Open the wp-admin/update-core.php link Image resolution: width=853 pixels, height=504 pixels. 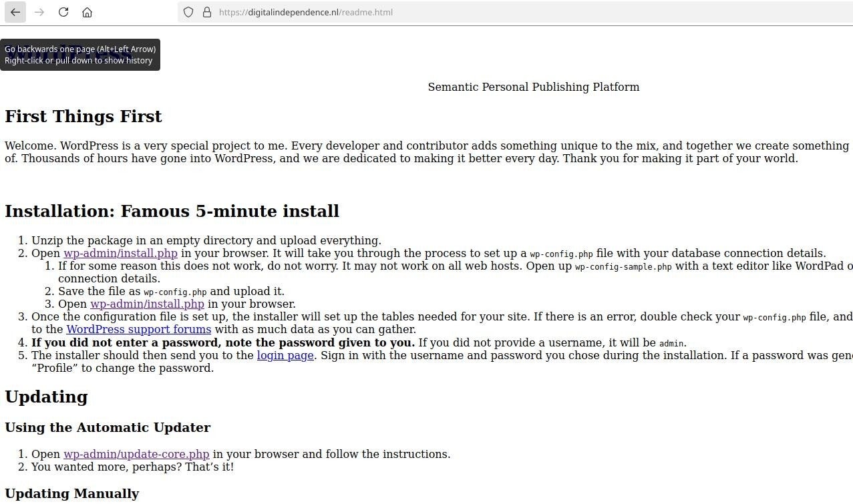click(136, 455)
